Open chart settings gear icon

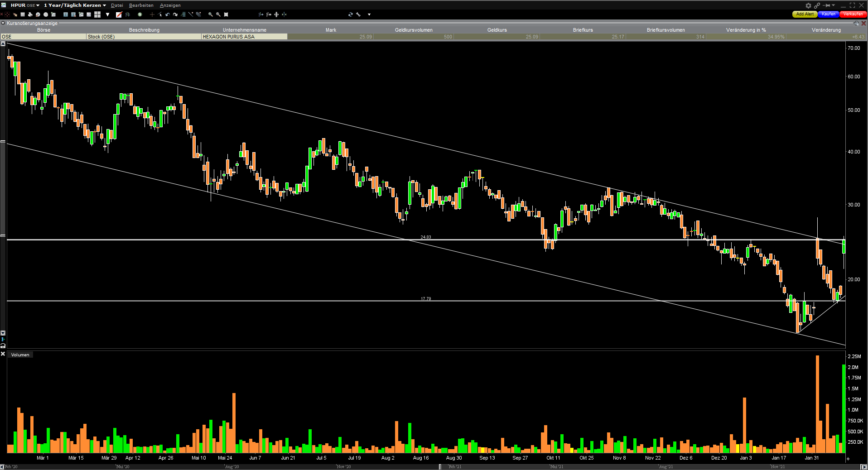point(808,5)
